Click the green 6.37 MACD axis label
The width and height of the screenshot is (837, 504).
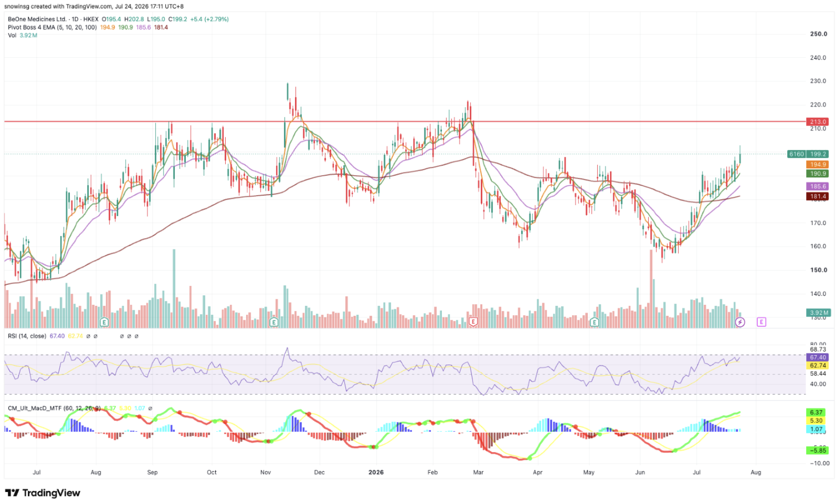click(816, 412)
